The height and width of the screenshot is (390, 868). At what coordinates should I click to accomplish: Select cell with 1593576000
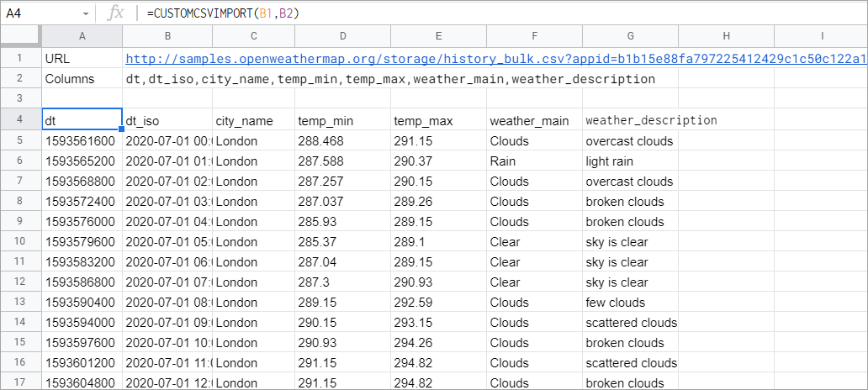click(82, 221)
